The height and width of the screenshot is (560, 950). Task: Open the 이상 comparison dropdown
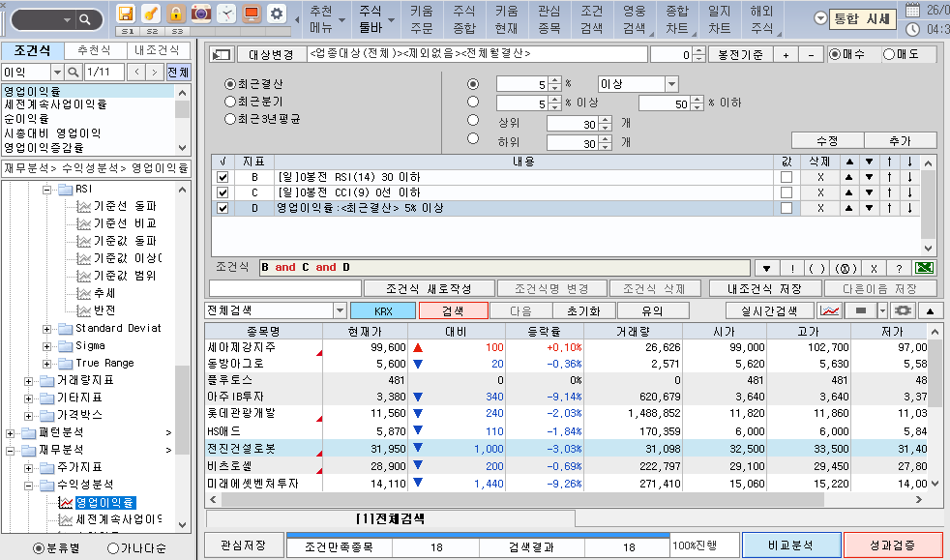click(671, 84)
